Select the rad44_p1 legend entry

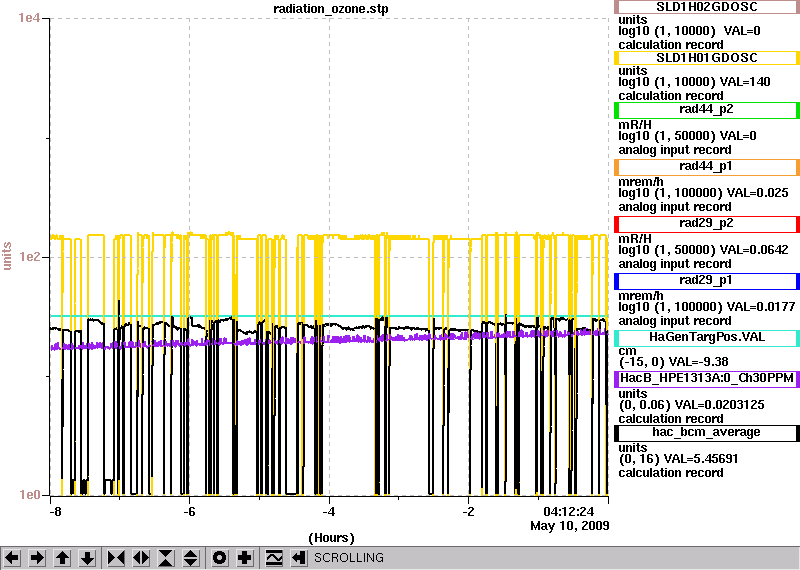point(707,167)
